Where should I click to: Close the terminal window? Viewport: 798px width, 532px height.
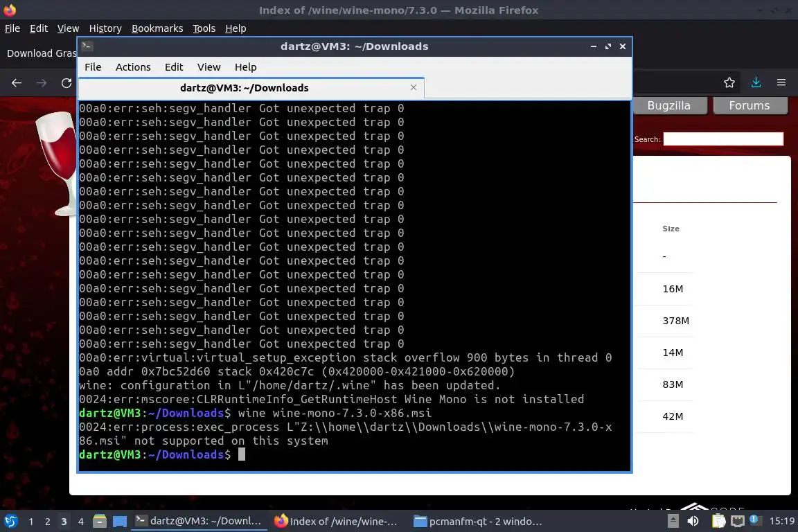[x=623, y=46]
